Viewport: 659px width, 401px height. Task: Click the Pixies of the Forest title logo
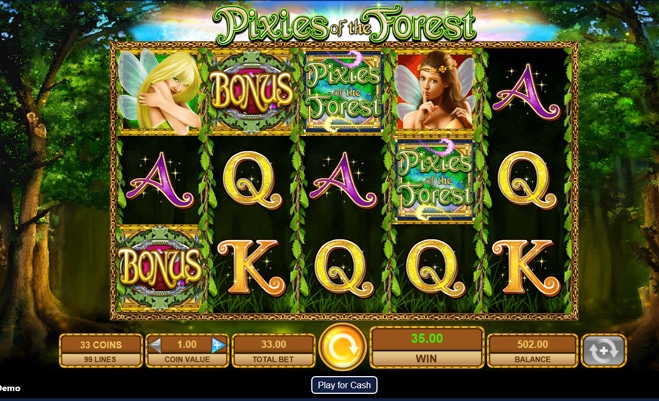(x=345, y=23)
